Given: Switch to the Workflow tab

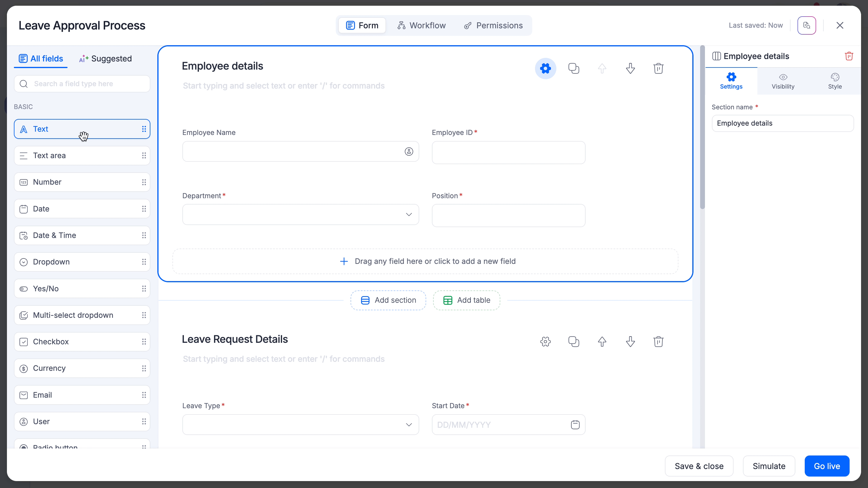Looking at the screenshot, I should click(x=421, y=25).
